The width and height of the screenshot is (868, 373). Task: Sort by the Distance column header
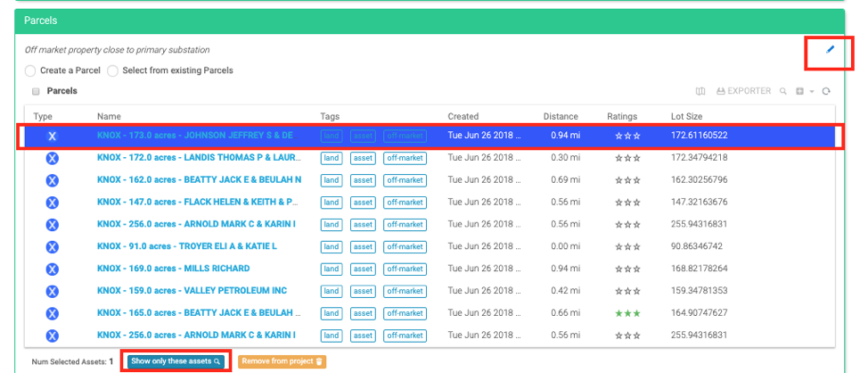(x=561, y=116)
